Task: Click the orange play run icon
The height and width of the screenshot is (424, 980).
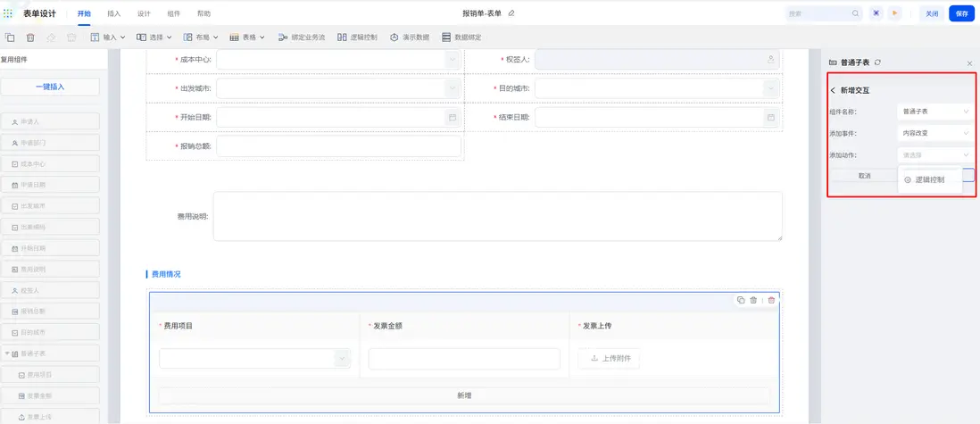Action: (x=895, y=13)
